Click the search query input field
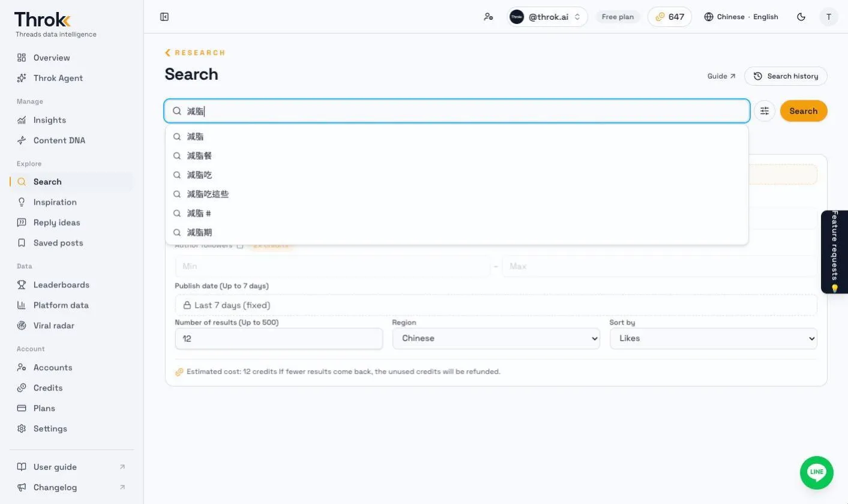 pos(457,111)
